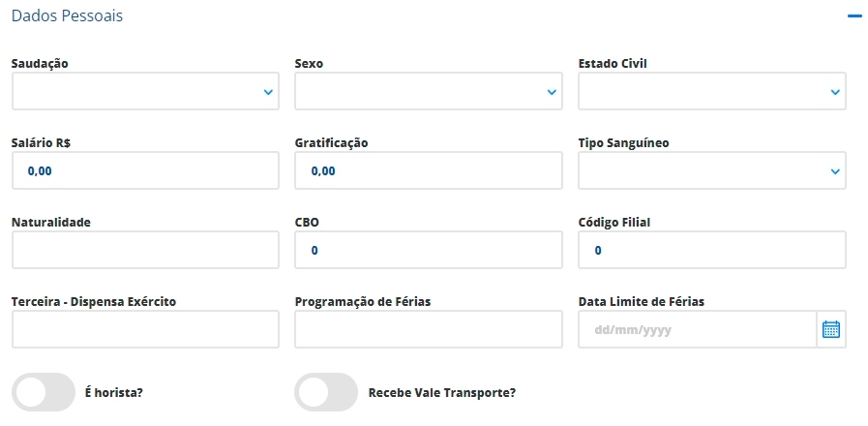Open the Tipo Sanguíneo dropdown
868x426 pixels.
[712, 170]
